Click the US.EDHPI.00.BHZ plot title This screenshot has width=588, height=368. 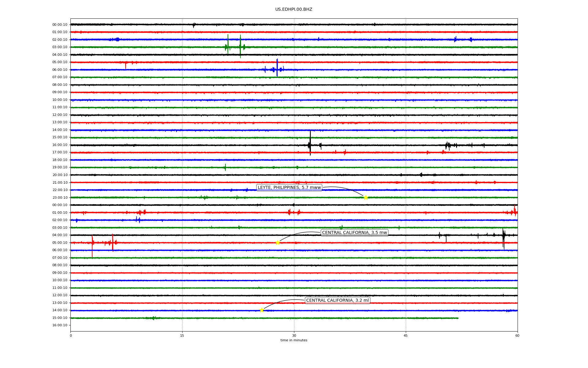[294, 10]
